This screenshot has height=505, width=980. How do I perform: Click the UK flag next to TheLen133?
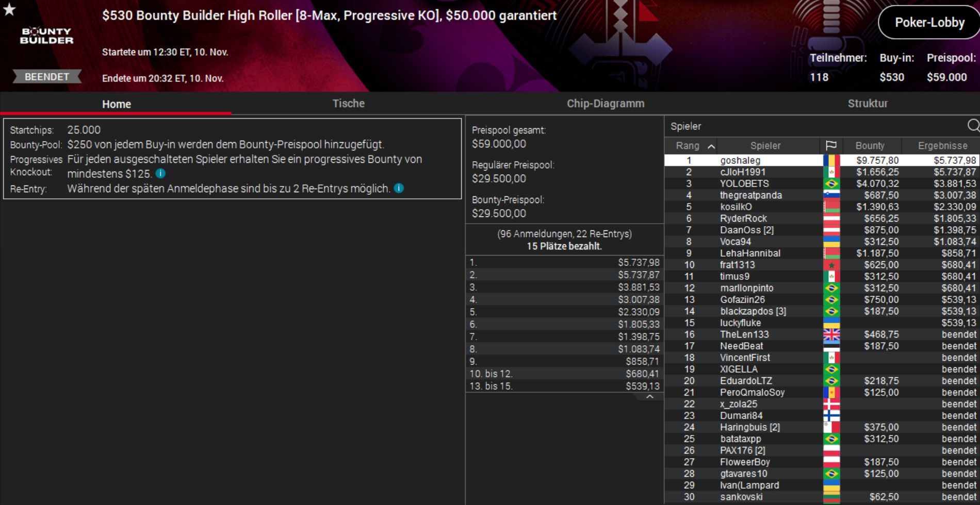tap(831, 334)
